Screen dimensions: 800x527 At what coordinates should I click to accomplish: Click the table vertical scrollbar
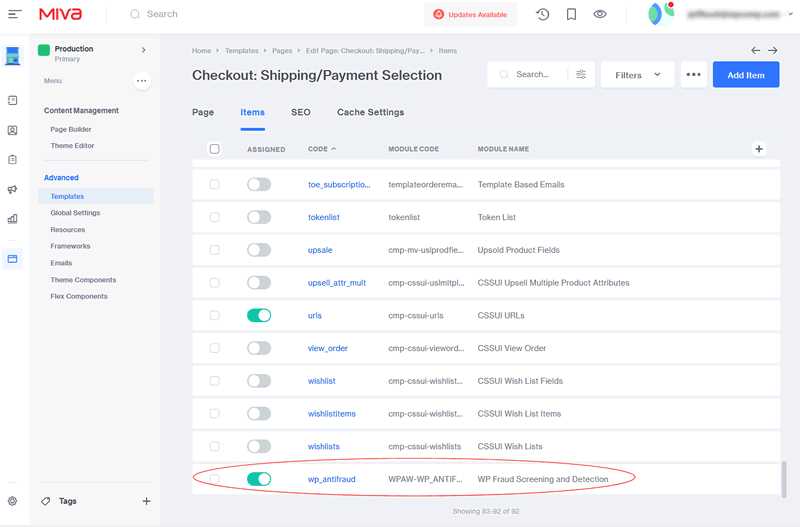(x=784, y=479)
